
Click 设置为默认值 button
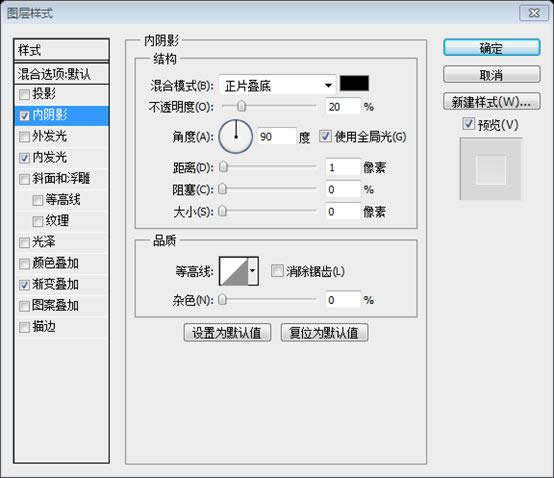227,332
